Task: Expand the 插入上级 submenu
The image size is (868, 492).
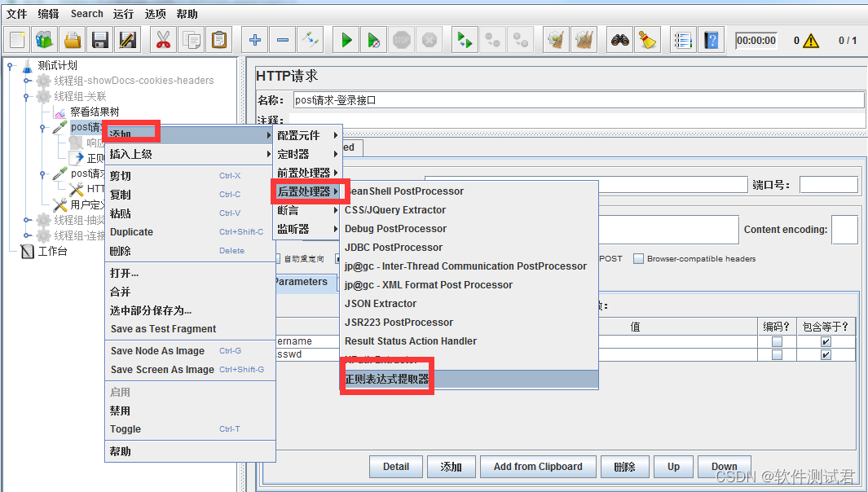Action: pos(190,155)
